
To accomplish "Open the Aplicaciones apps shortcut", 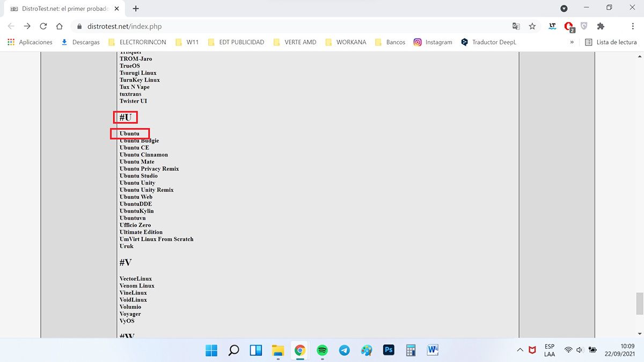I will 30,42.
